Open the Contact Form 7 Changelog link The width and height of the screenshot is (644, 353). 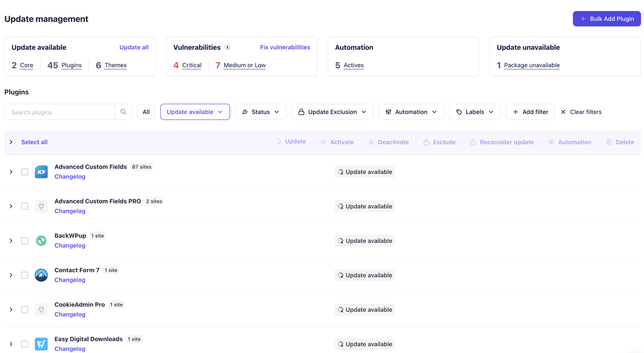(70, 280)
